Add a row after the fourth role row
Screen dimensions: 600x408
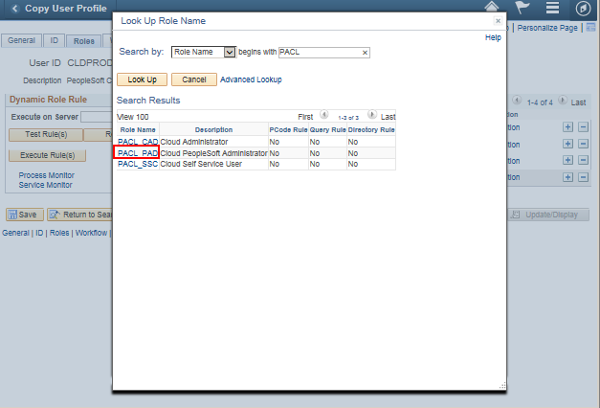coord(568,177)
